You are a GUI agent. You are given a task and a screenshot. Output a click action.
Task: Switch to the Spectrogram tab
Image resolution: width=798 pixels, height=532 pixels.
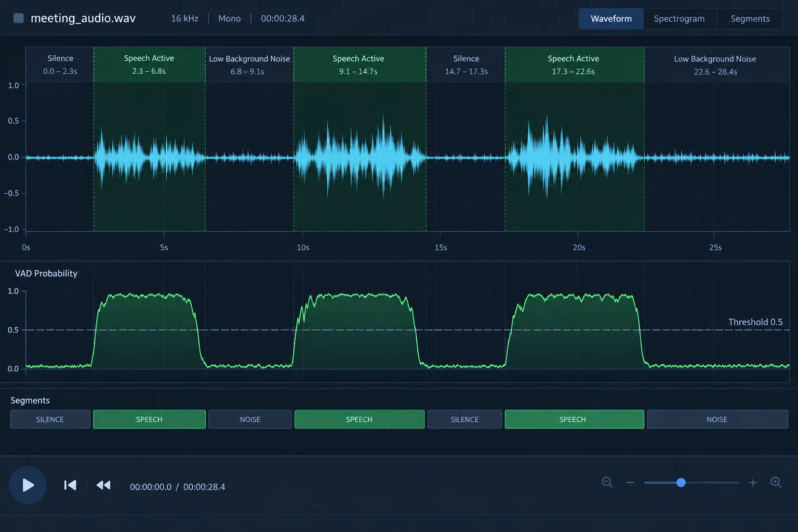pyautogui.click(x=679, y=19)
